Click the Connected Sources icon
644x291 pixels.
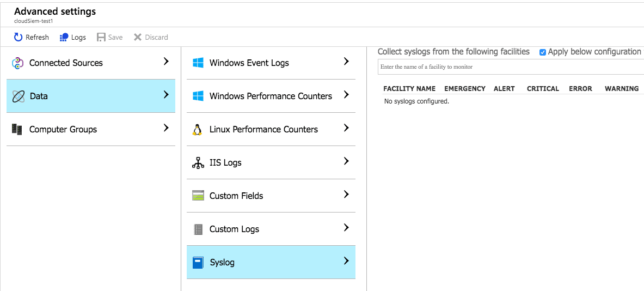click(18, 63)
